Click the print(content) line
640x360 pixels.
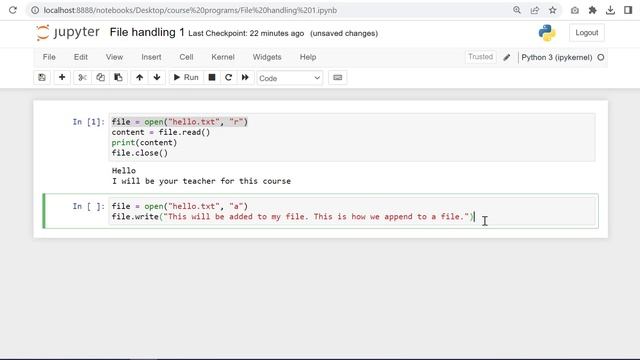pyautogui.click(x=144, y=143)
